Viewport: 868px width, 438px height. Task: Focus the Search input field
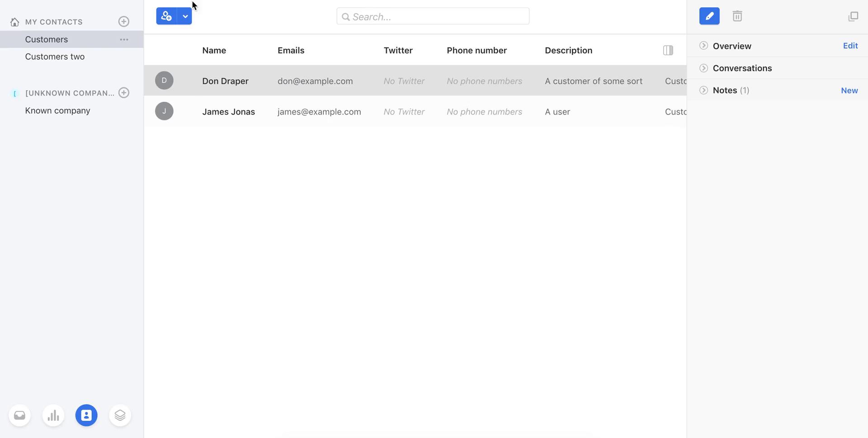(x=433, y=16)
